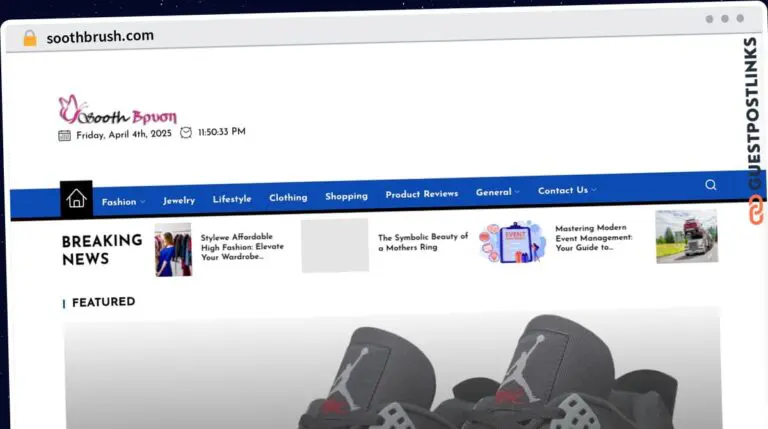Click the clock icon beside the time
This screenshot has height=429, width=768.
pyautogui.click(x=186, y=132)
